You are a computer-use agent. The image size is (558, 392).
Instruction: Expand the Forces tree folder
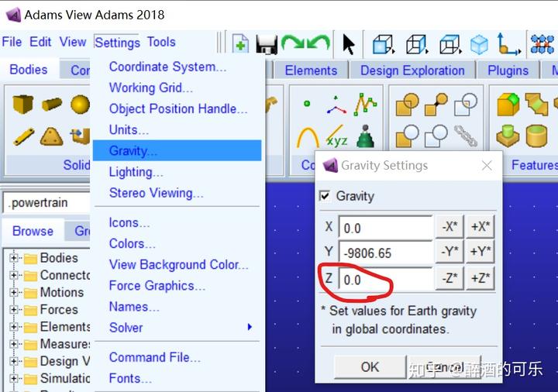click(x=13, y=309)
